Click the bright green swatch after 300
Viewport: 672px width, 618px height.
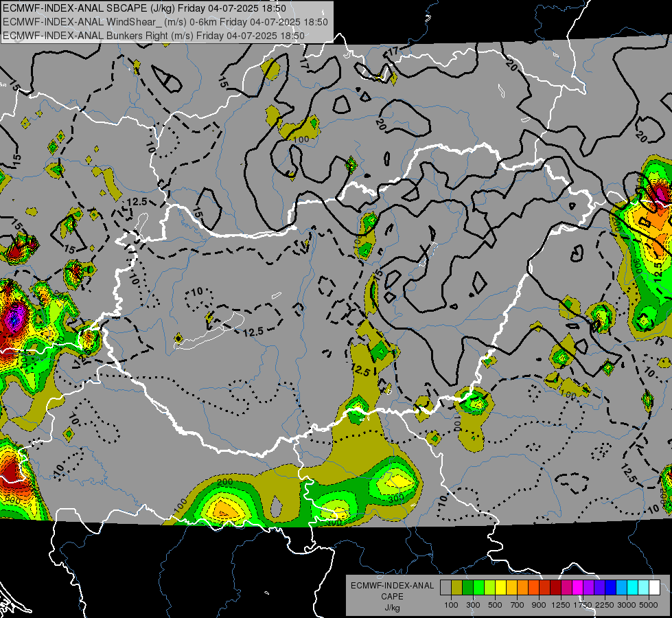(x=478, y=588)
